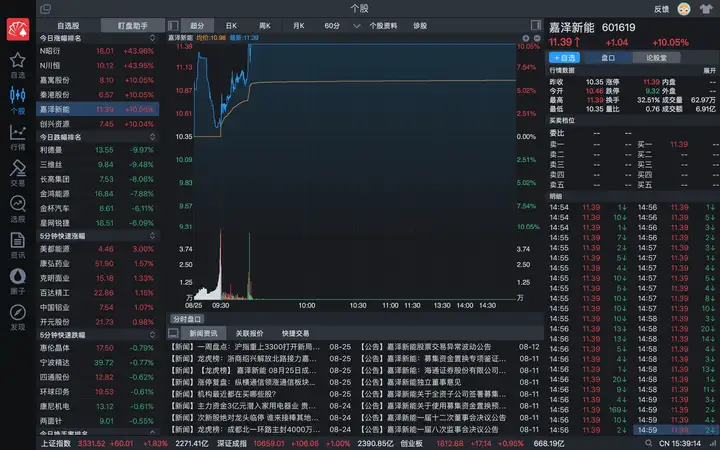Viewport: 720px width, 450px height.
Task: Click the multi-window icon in title bar
Action: click(45, 8)
